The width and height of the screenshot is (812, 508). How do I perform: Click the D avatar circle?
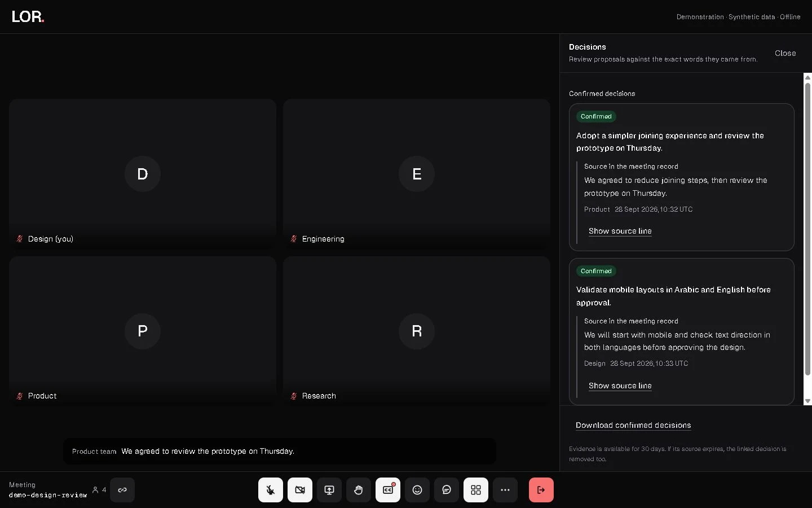point(143,174)
